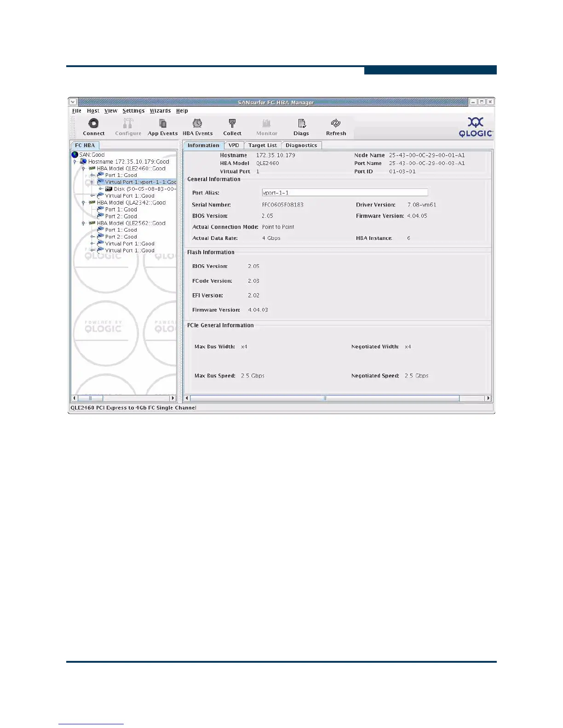Click the Negotiated Speed 2.5 Gbps value

click(x=416, y=375)
